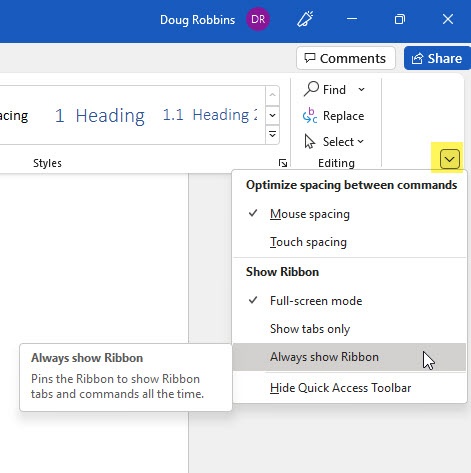This screenshot has height=473, width=471.
Task: Expand the full Styles gallery
Action: point(272,135)
